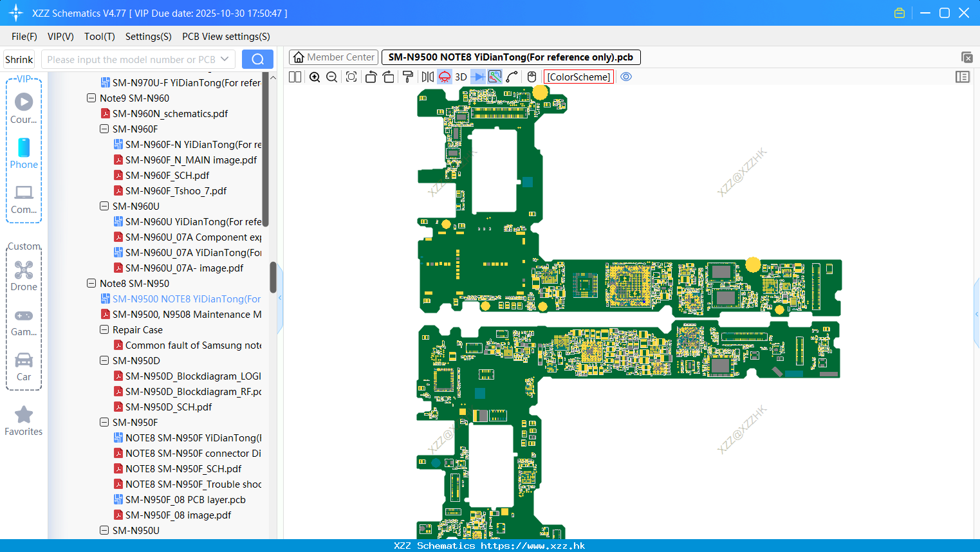Screen dimensions: 980x552
Task: Collapse the SM-N950U folder
Action: pos(104,531)
